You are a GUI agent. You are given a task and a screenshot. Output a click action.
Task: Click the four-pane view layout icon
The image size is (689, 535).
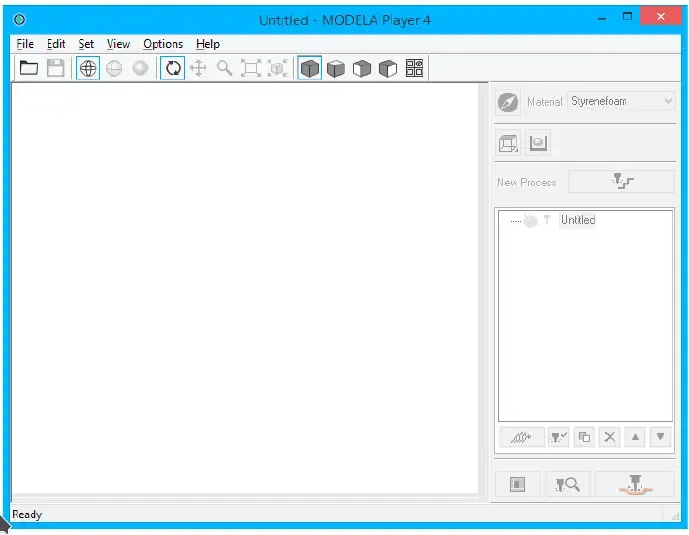tap(415, 68)
